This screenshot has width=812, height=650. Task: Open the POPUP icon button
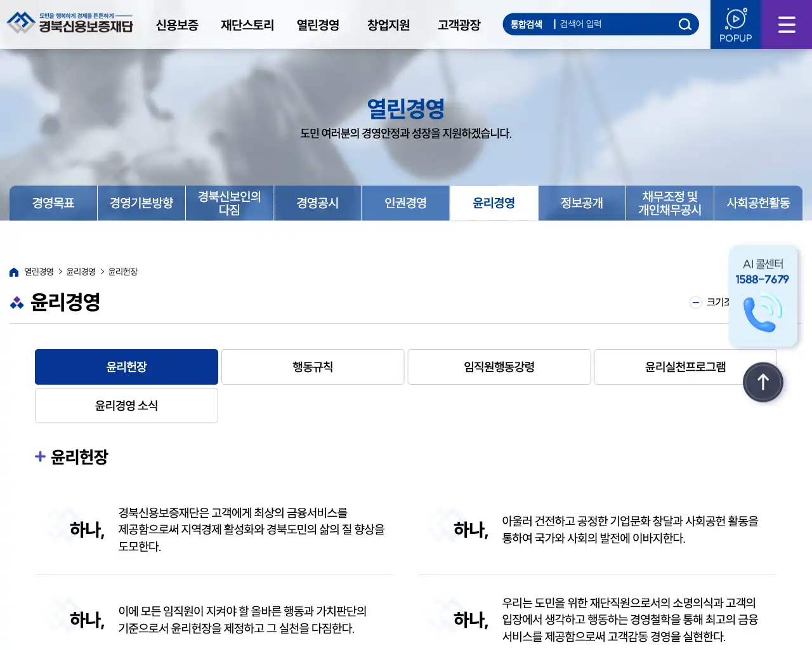click(x=736, y=25)
